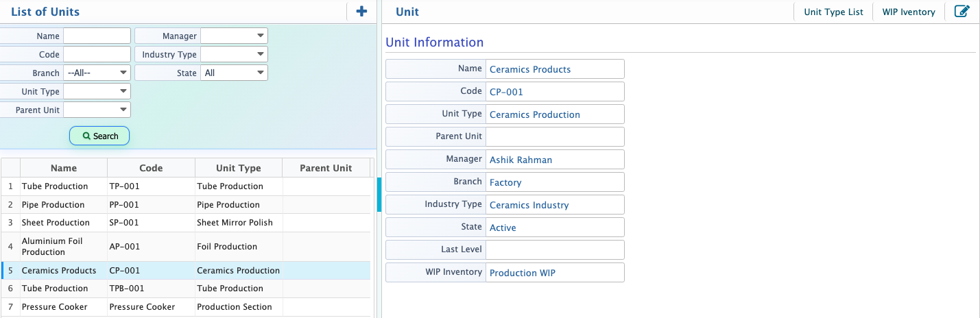Click the List of Units title
The height and width of the screenshot is (318, 980).
(45, 11)
